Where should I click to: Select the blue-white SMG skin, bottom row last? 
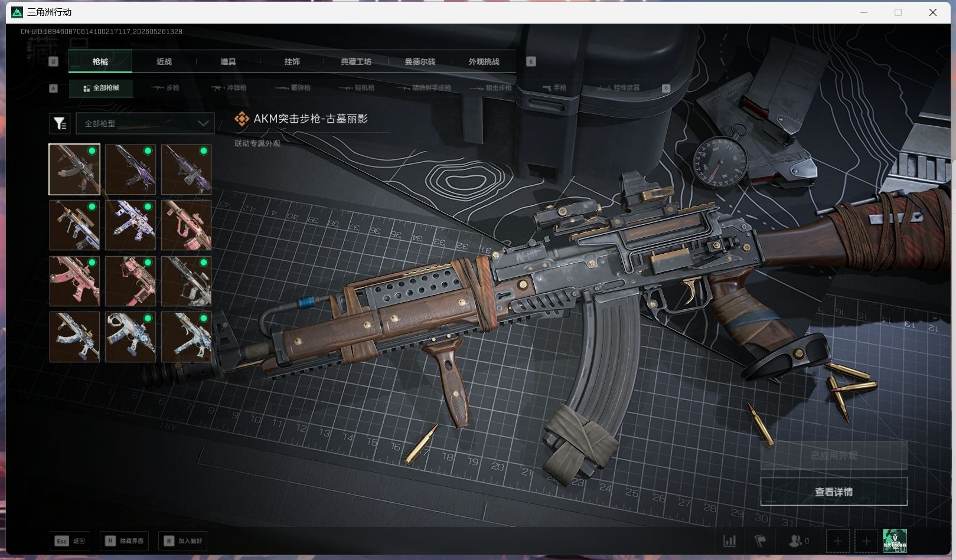[186, 336]
